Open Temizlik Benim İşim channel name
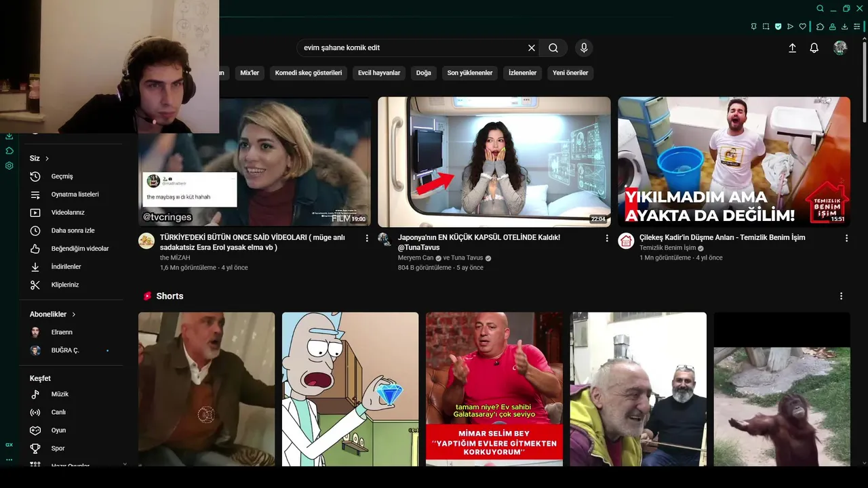Screen dimensions: 868x488 click(667, 248)
